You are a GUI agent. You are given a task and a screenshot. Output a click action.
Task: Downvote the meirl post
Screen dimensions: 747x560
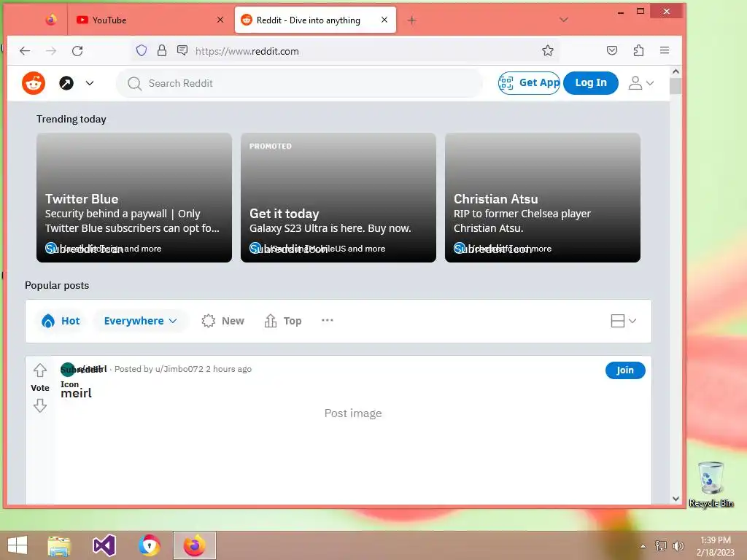click(40, 405)
